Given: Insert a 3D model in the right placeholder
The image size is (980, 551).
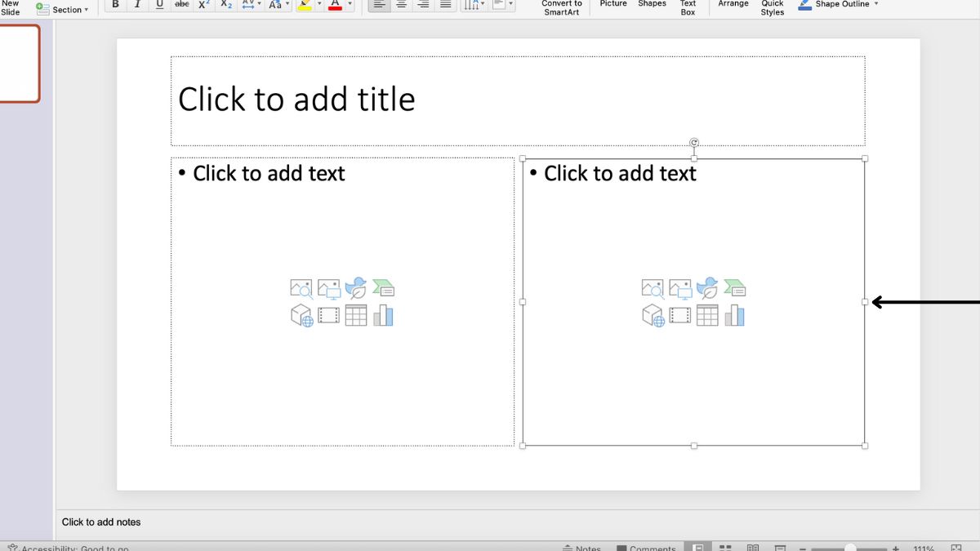Looking at the screenshot, I should pyautogui.click(x=652, y=316).
